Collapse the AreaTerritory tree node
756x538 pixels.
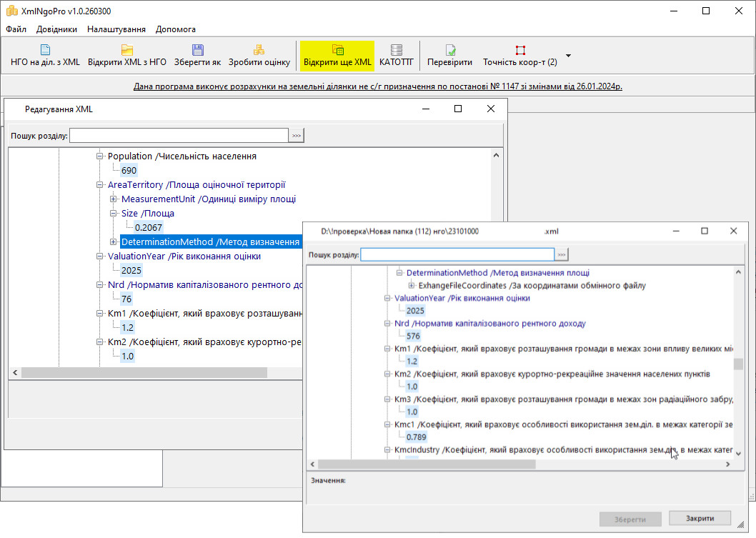pos(100,185)
